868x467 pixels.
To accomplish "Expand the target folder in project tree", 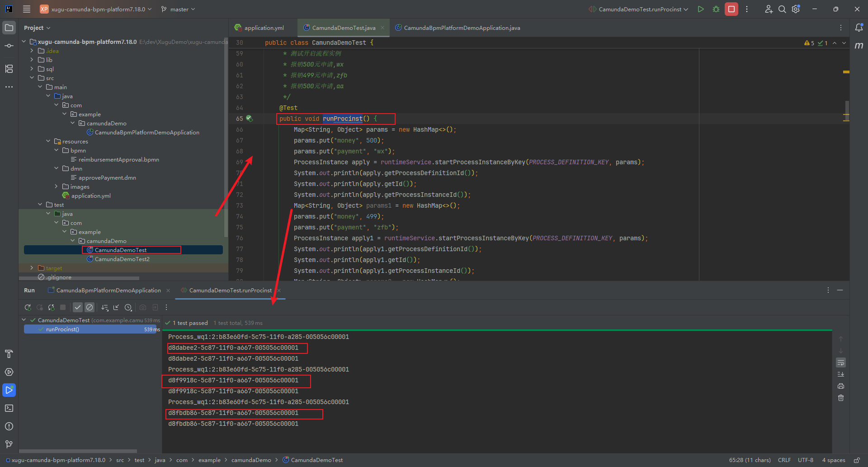I will click(32, 268).
